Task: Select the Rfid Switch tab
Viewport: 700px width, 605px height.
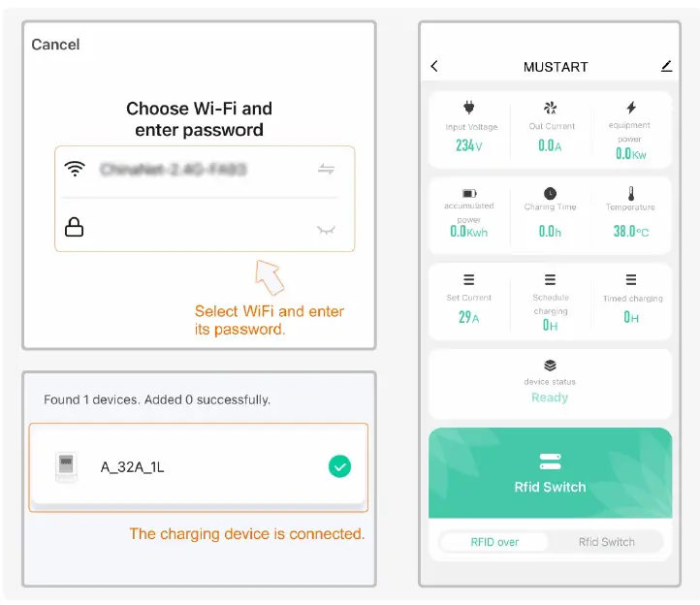Action: tap(607, 542)
